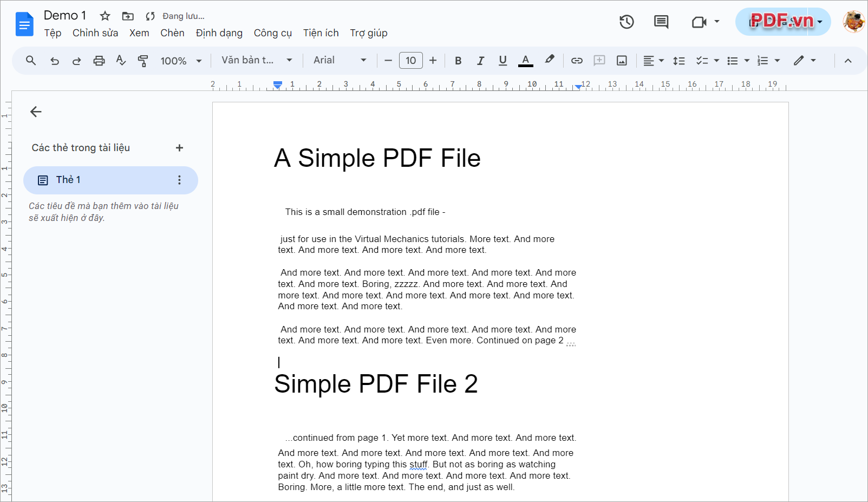
Task: Activate the paint format tool
Action: 143,61
